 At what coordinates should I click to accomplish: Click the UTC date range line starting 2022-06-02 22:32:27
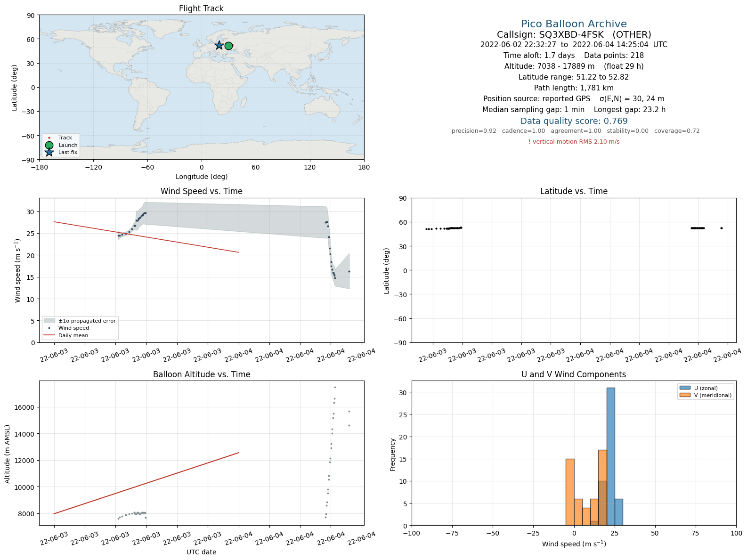[574, 45]
